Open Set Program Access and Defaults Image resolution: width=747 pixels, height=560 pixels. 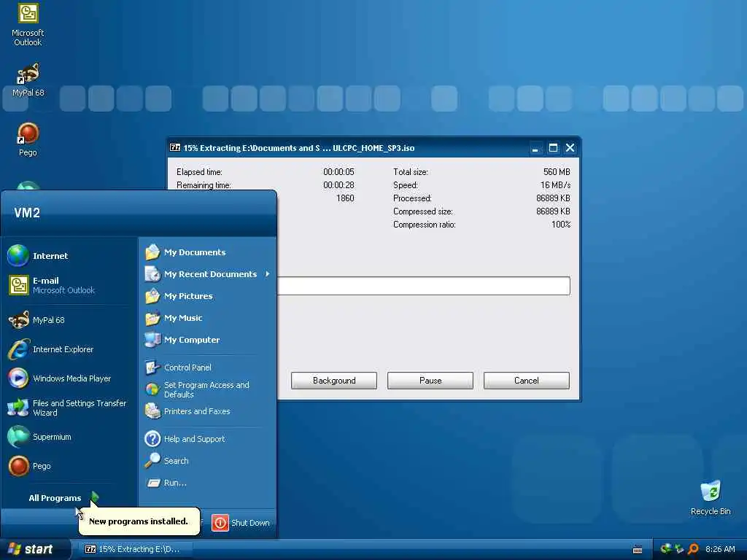(207, 389)
